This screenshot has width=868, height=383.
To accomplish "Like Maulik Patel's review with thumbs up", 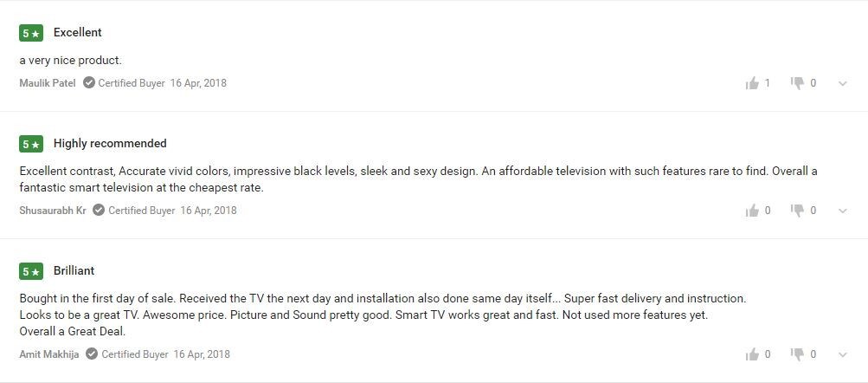I will (x=752, y=83).
